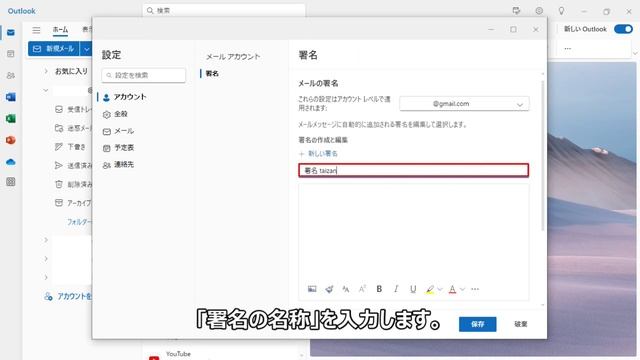Click the 破棄 discard button
Image resolution: width=640 pixels, height=360 pixels.
point(521,324)
